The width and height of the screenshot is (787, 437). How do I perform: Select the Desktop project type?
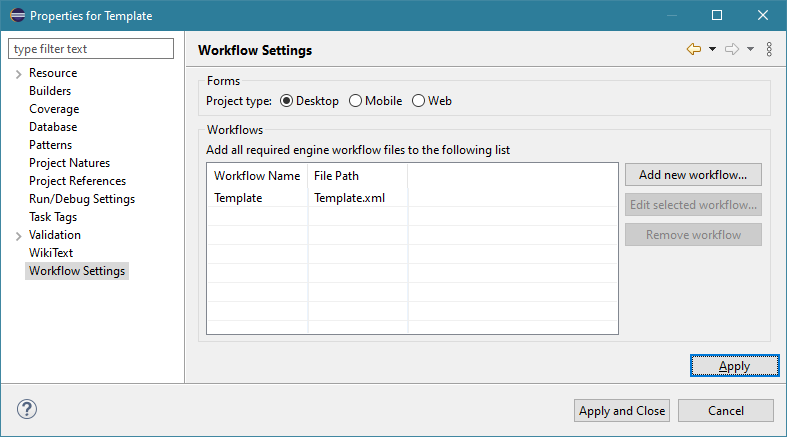[x=287, y=101]
